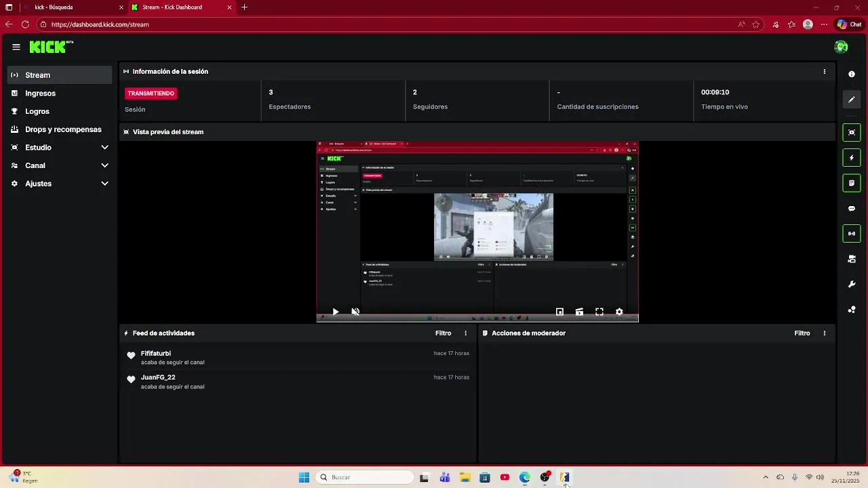Expand the Ajustes submenu chevron

(104, 184)
